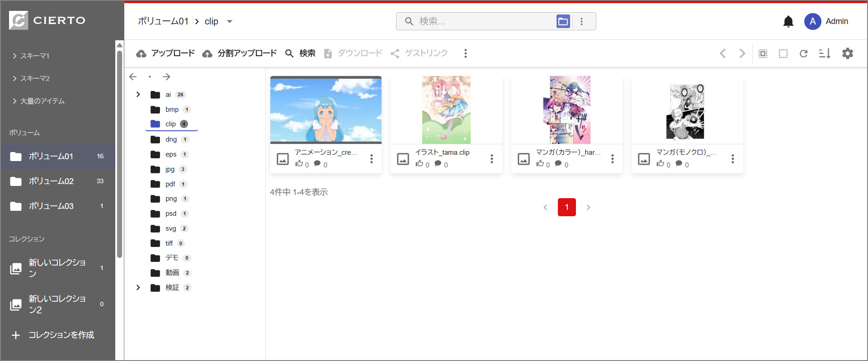Navigate back in folder tree
Image resolution: width=868 pixels, height=361 pixels.
(x=133, y=77)
